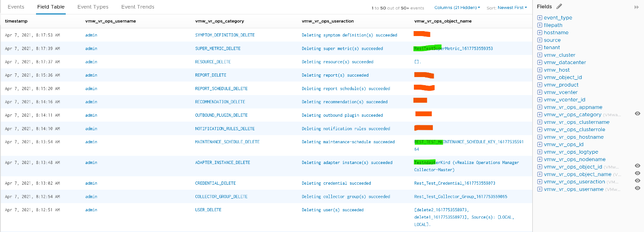This screenshot has height=232, width=644.
Task: Toggle the eye icon for vmw_vr_ops_object_id
Action: (x=637, y=166)
